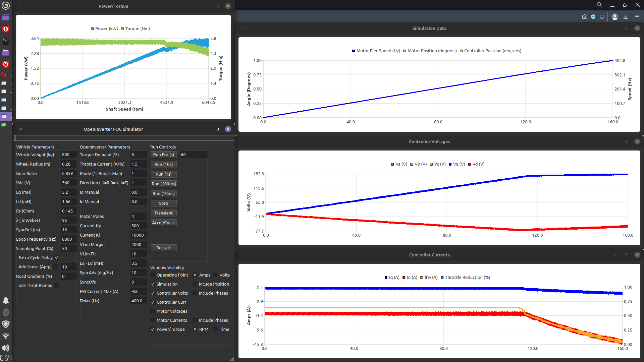The width and height of the screenshot is (644, 362).
Task: Open the Easy Setup sliders icon
Action: 637,17
